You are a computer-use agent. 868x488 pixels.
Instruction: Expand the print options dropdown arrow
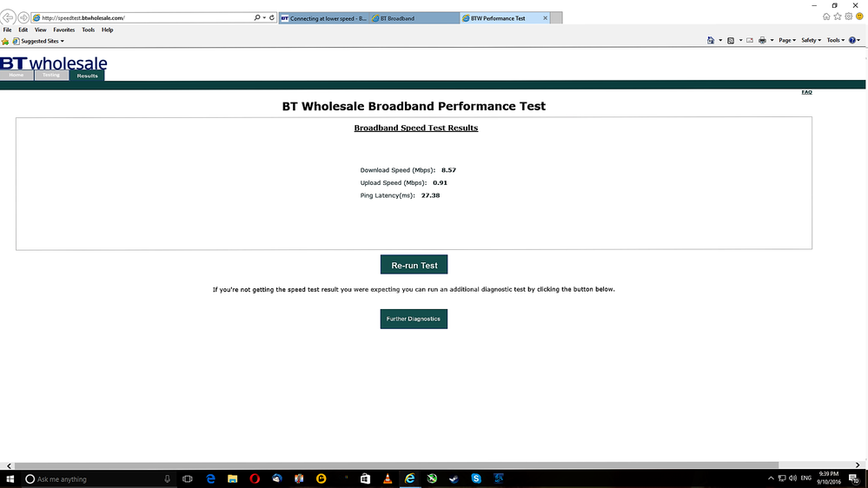(x=772, y=41)
